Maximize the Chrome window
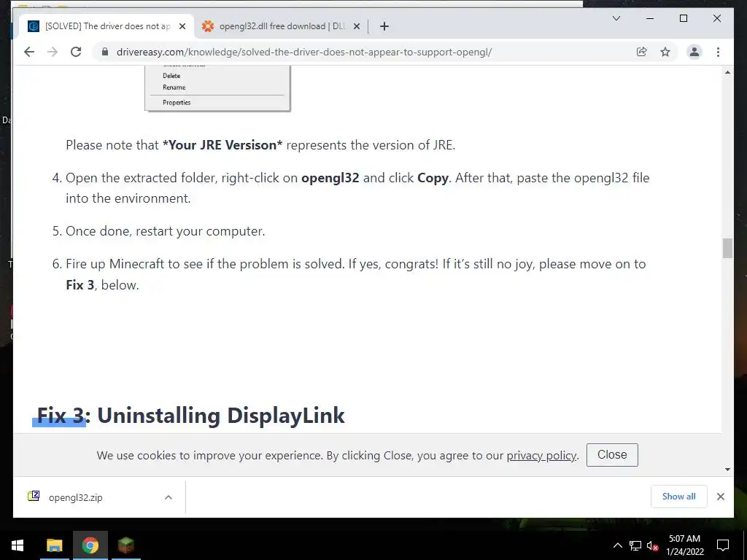 pyautogui.click(x=683, y=18)
